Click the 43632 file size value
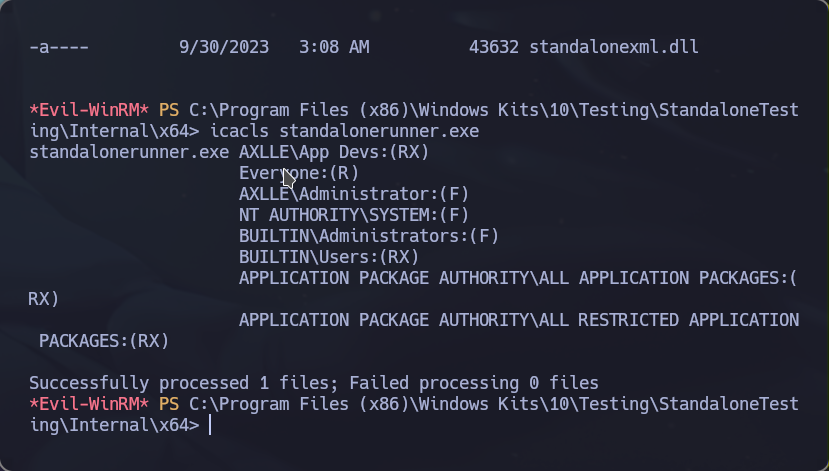Viewport: 829px width, 471px height. [x=494, y=47]
